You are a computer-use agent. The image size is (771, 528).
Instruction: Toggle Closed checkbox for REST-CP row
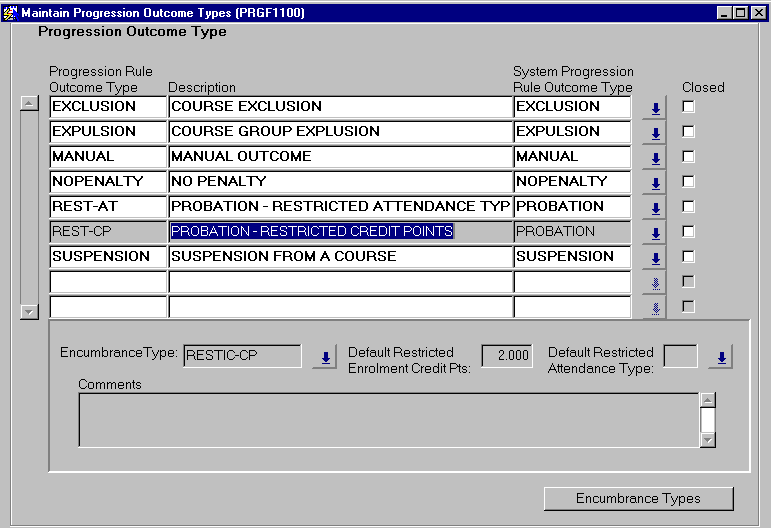pos(688,232)
